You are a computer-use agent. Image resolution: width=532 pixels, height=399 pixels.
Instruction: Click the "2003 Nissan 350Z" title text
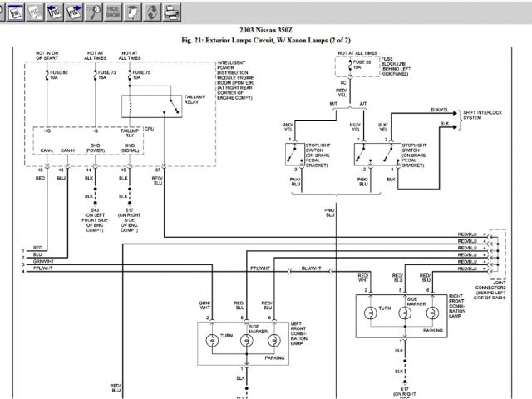point(266,31)
